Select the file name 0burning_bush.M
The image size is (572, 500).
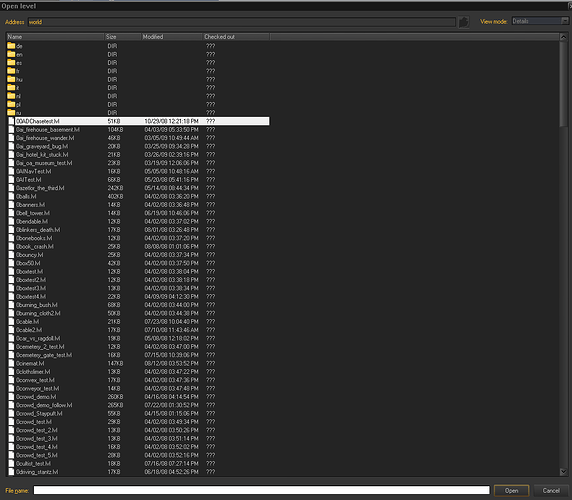36,305
